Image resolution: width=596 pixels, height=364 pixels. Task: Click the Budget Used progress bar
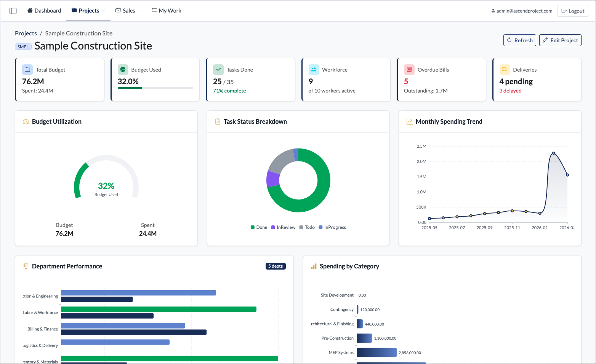pos(155,88)
